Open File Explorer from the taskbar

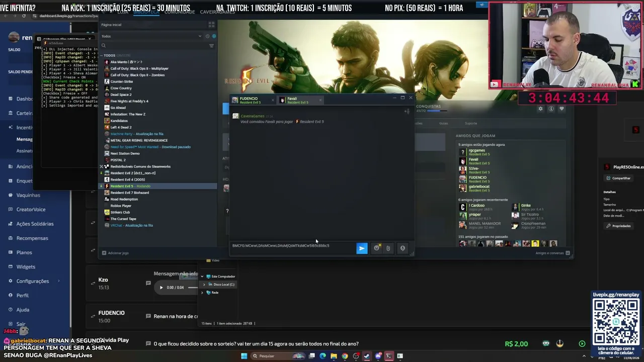[334, 356]
